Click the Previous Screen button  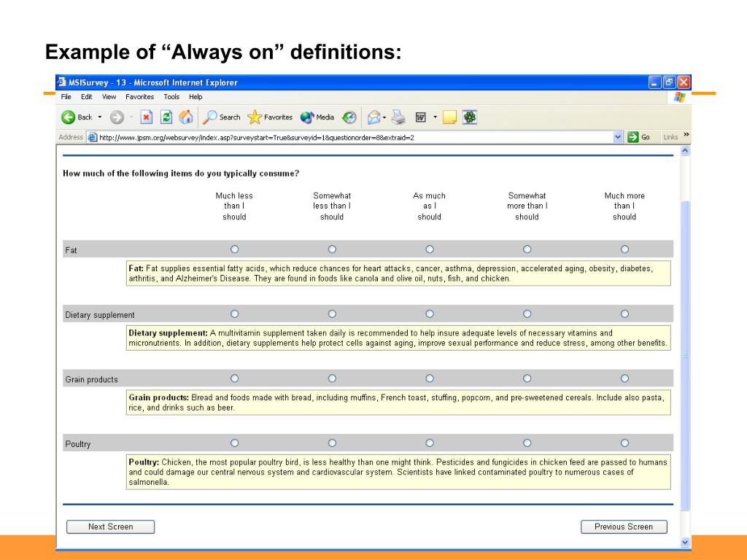(x=624, y=526)
